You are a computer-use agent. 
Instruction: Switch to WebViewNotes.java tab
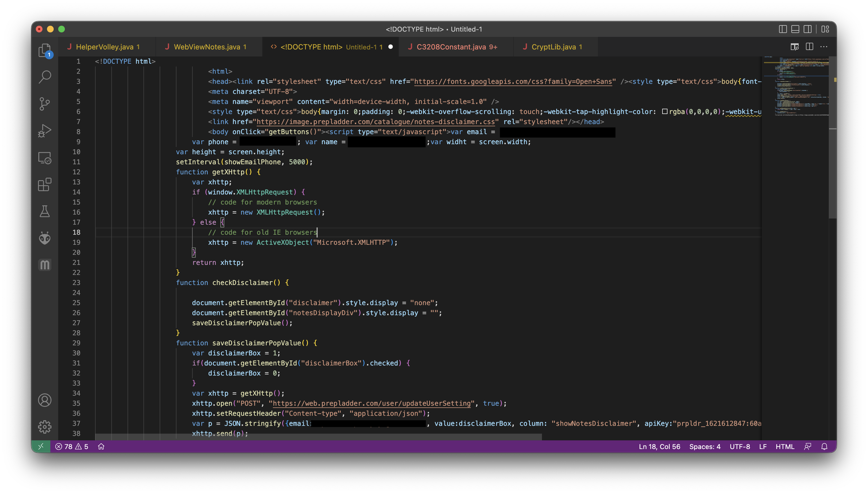(x=209, y=47)
